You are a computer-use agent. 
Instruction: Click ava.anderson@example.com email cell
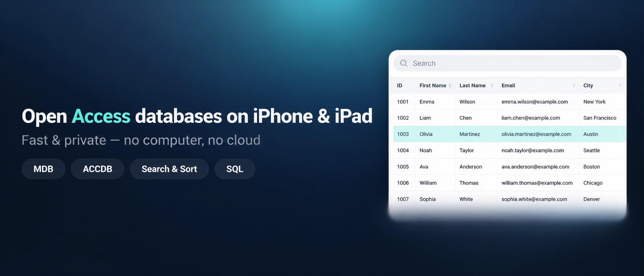[535, 167]
